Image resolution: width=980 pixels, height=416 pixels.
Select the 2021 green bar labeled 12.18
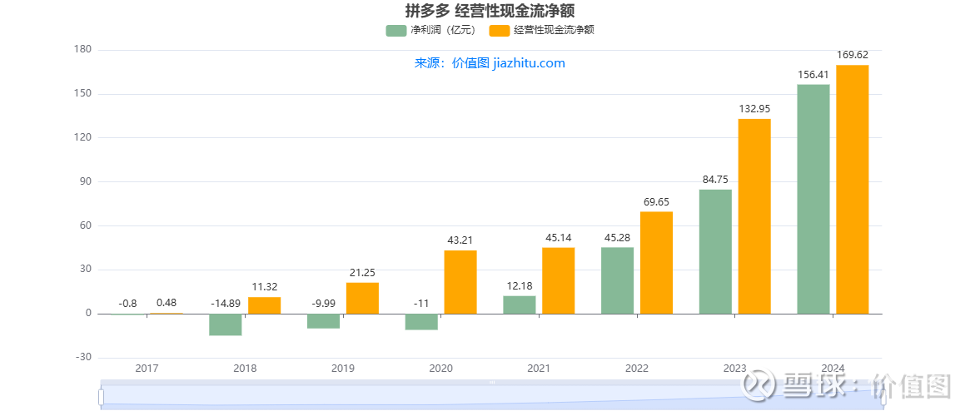[x=520, y=305]
